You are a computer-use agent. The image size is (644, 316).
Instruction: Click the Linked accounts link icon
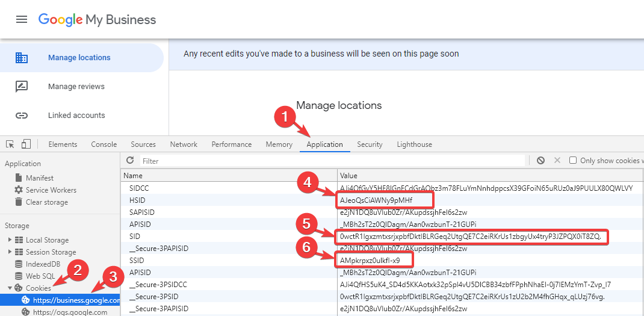21,116
